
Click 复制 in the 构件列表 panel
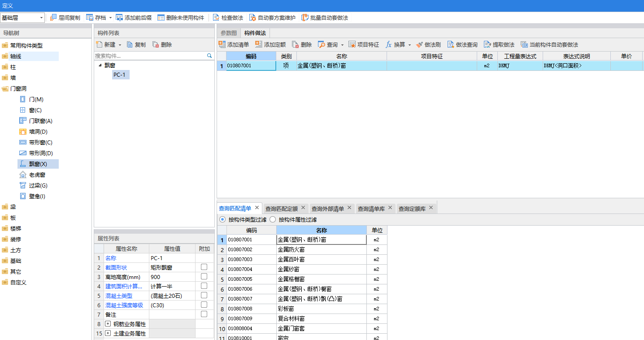point(136,44)
